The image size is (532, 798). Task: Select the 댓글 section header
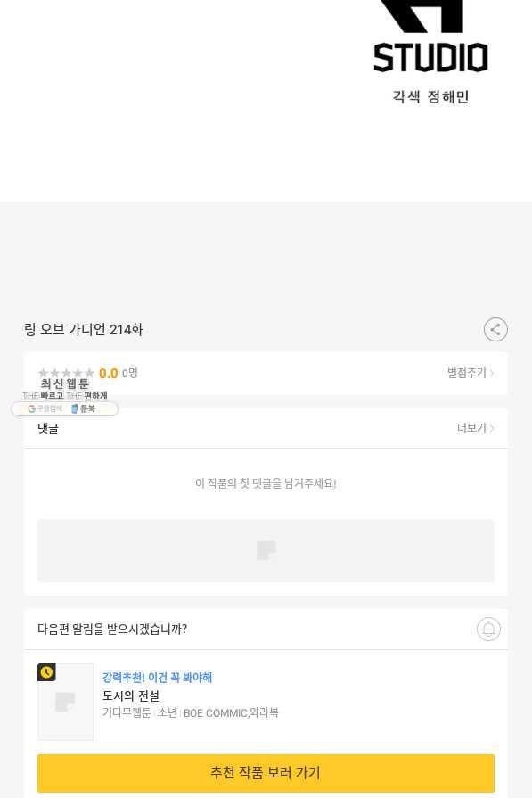(x=48, y=429)
